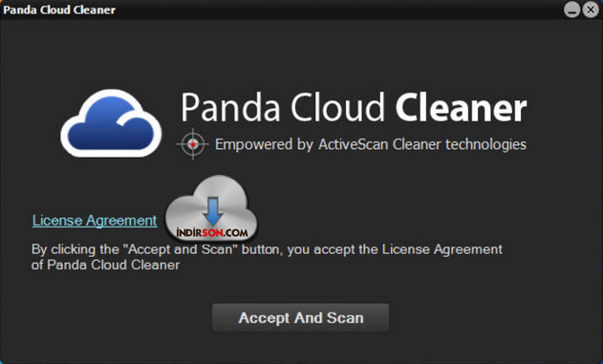Click the silver indirson cloud watermark
The width and height of the screenshot is (603, 364).
coord(211,208)
